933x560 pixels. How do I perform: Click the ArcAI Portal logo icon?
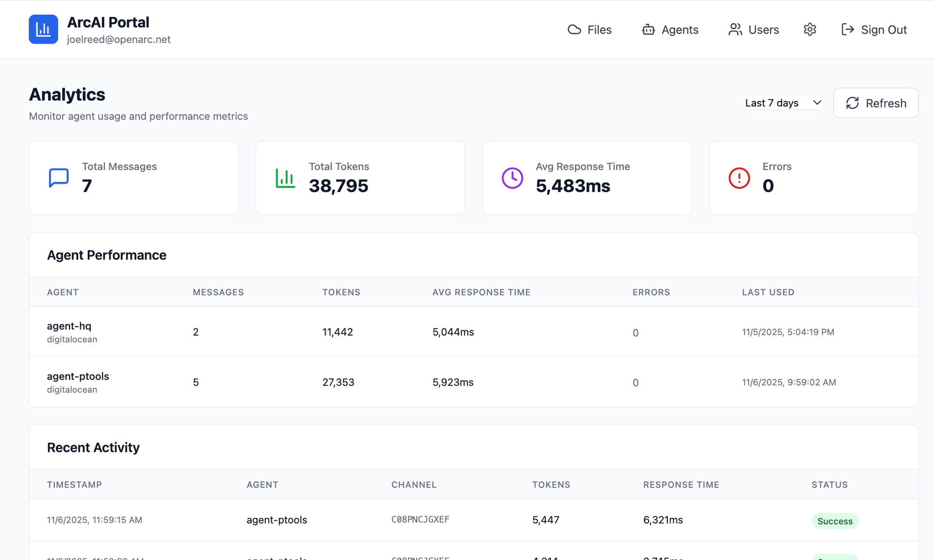pos(43,29)
